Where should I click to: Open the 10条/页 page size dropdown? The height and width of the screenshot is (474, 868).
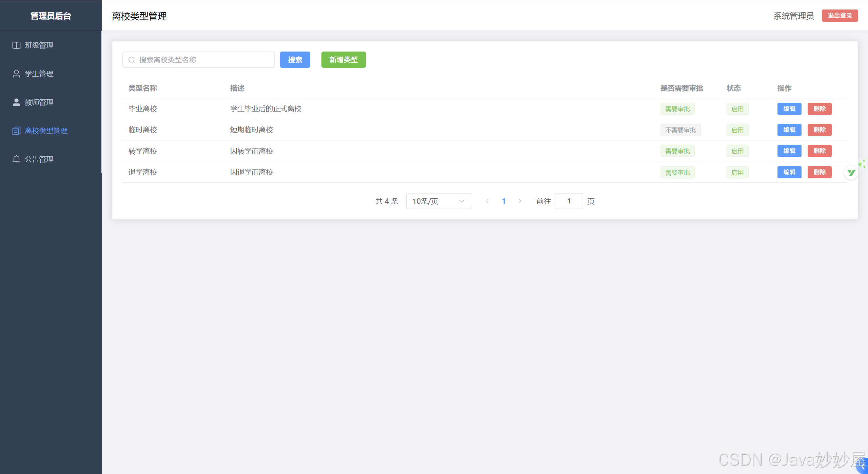point(438,201)
